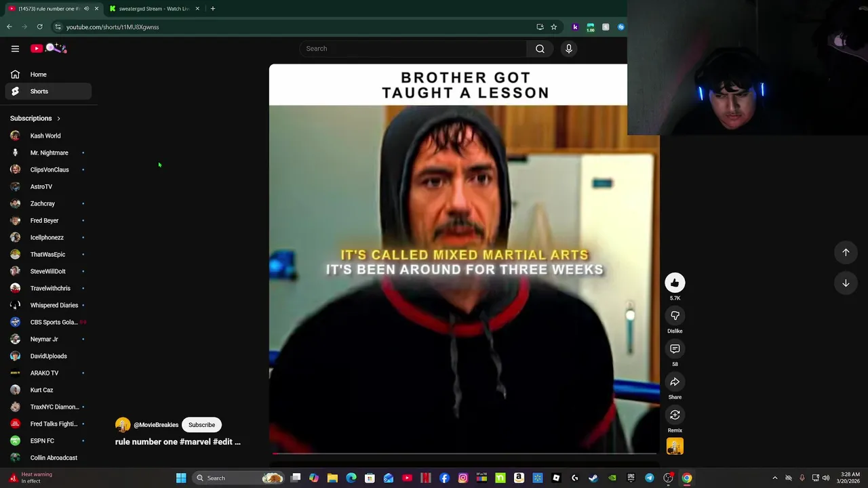Share this Short

pos(675,382)
